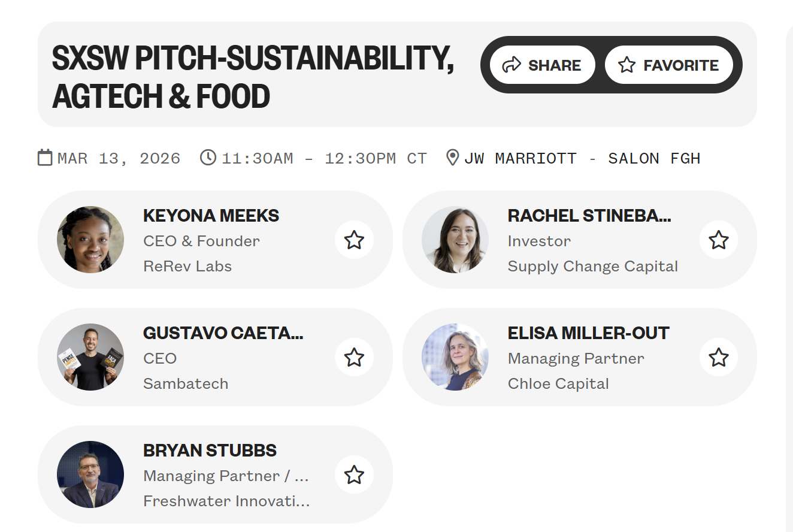The width and height of the screenshot is (793, 532).
Task: Open the Elisa Miller-Out name link
Action: pos(588,333)
